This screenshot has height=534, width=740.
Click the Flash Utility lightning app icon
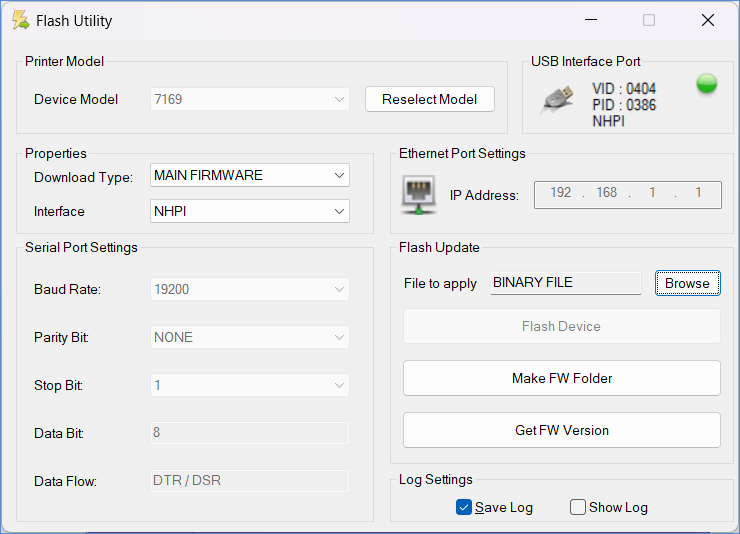(20, 20)
